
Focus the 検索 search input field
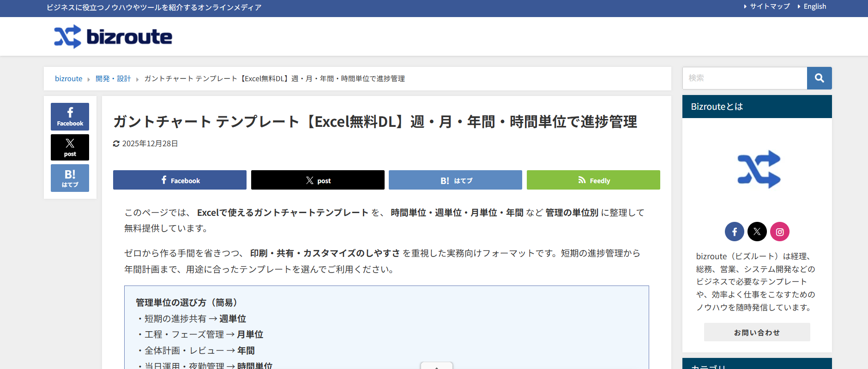(744, 78)
